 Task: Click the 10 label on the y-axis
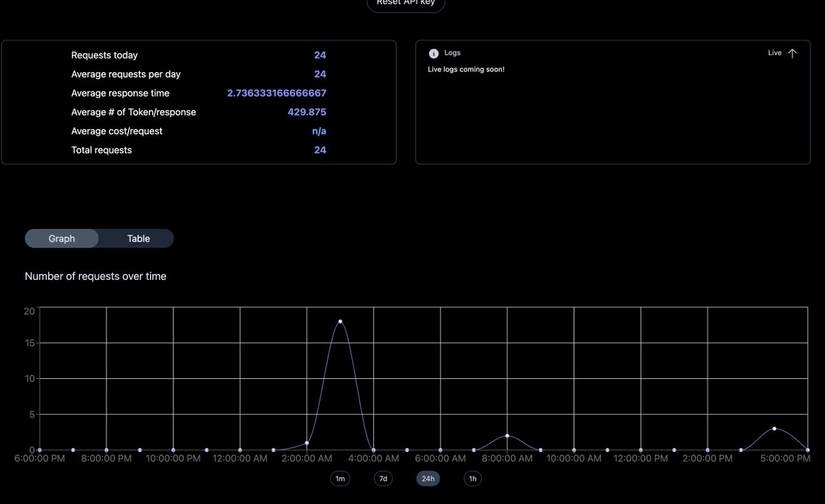[30, 379]
